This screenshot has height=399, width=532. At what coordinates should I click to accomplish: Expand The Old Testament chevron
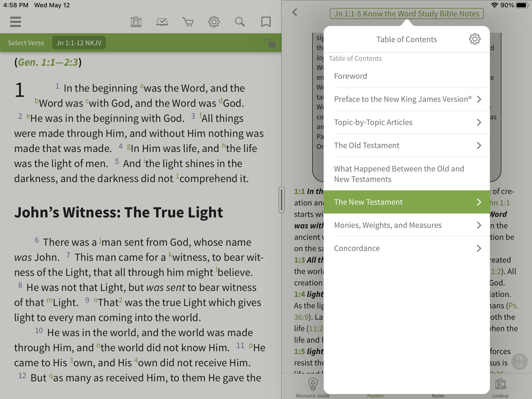tap(479, 145)
